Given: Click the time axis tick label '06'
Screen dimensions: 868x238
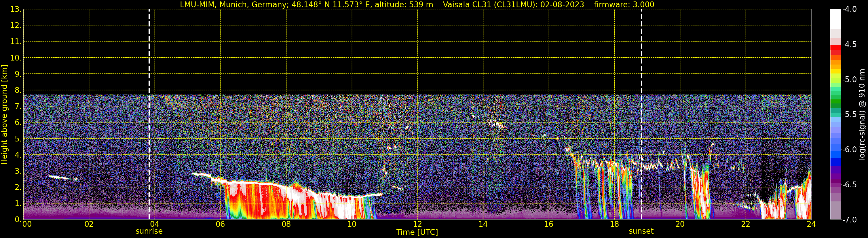Looking at the screenshot, I should click(x=220, y=224).
